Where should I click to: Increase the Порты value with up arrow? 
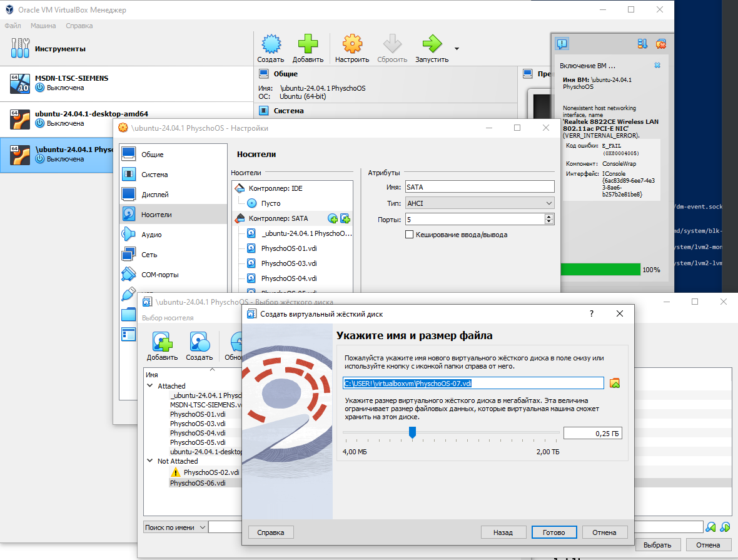548,216
